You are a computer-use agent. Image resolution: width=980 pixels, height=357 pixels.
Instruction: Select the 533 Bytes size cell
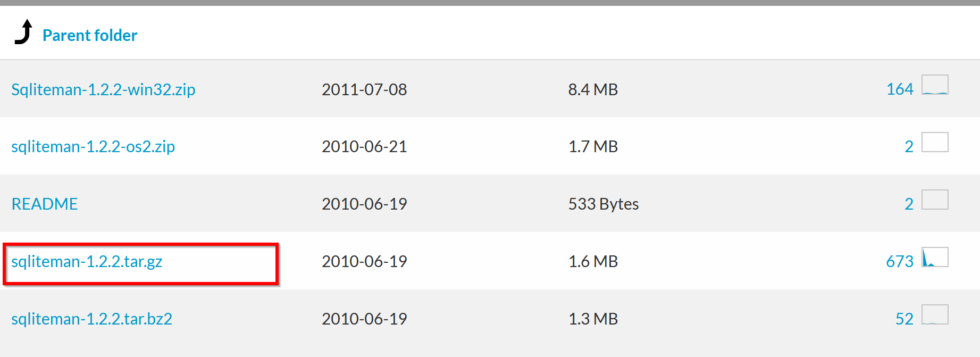[x=604, y=204]
